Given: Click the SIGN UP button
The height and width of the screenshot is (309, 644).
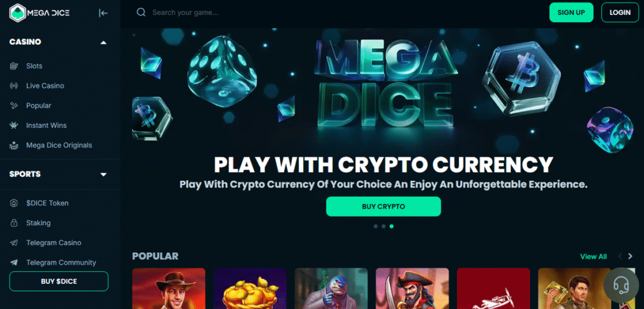Looking at the screenshot, I should (x=571, y=13).
